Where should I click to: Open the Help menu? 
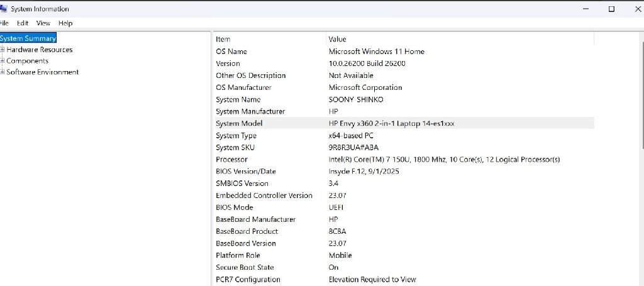point(65,23)
